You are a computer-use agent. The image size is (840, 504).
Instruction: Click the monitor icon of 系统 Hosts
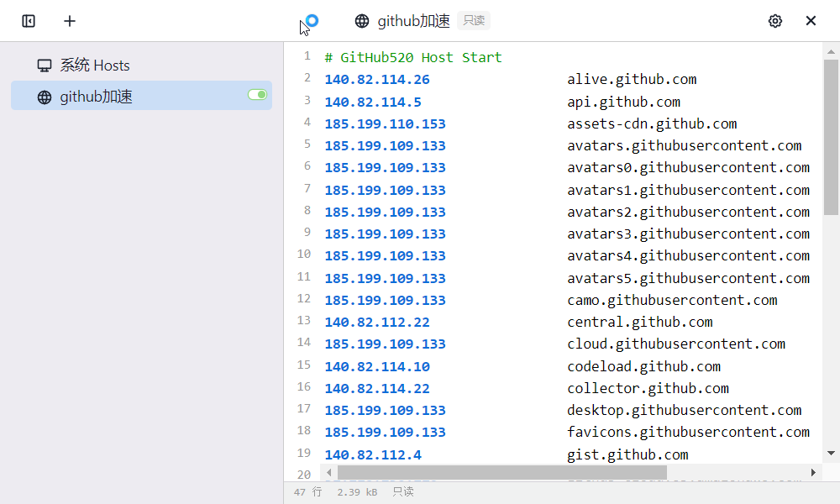[x=45, y=66]
